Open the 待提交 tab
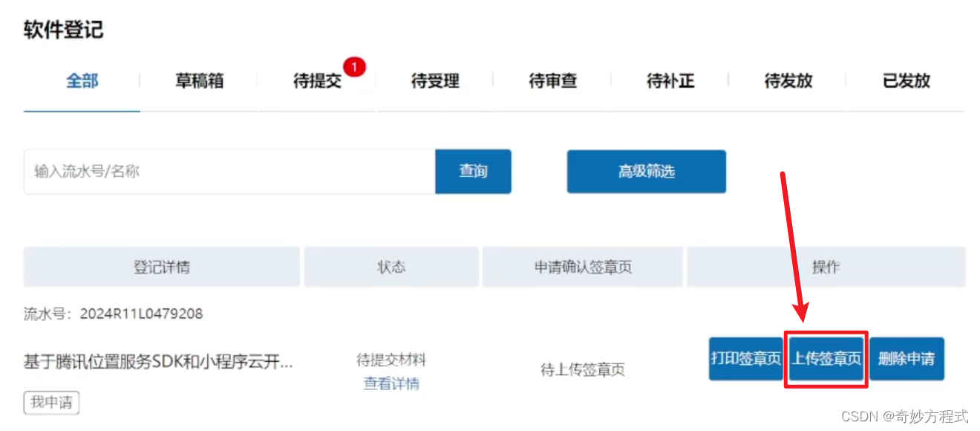 (x=317, y=82)
